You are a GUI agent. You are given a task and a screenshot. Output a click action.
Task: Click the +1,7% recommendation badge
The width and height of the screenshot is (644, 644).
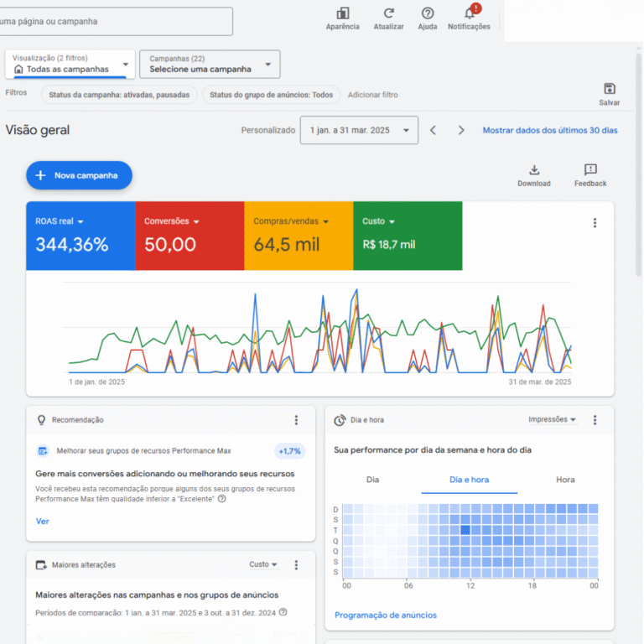point(289,451)
